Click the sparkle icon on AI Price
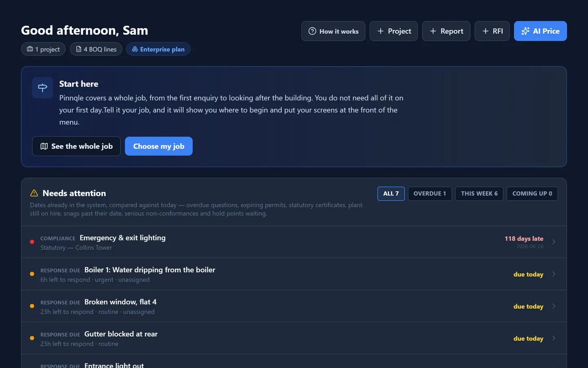 pyautogui.click(x=526, y=31)
